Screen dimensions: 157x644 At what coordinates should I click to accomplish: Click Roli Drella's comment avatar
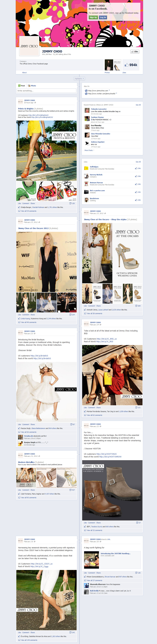click(x=86, y=592)
